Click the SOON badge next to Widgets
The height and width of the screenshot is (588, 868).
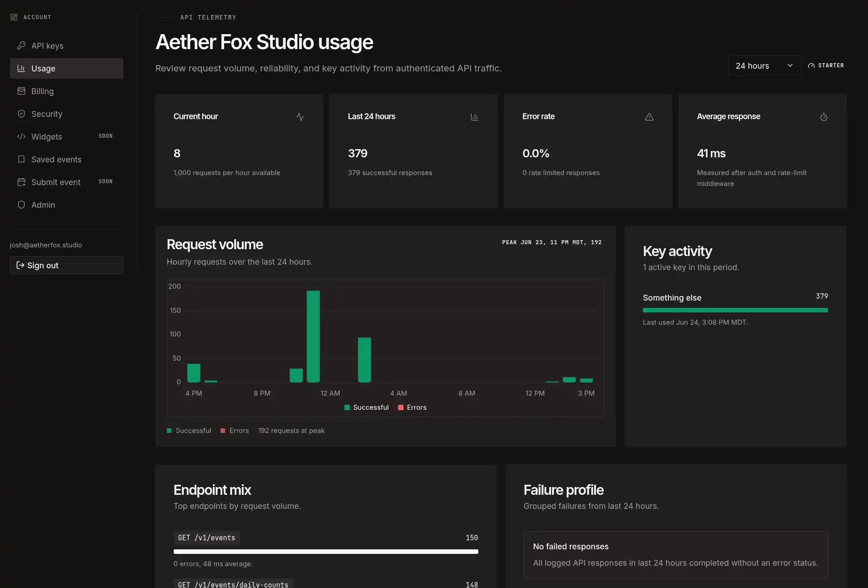pyautogui.click(x=105, y=136)
